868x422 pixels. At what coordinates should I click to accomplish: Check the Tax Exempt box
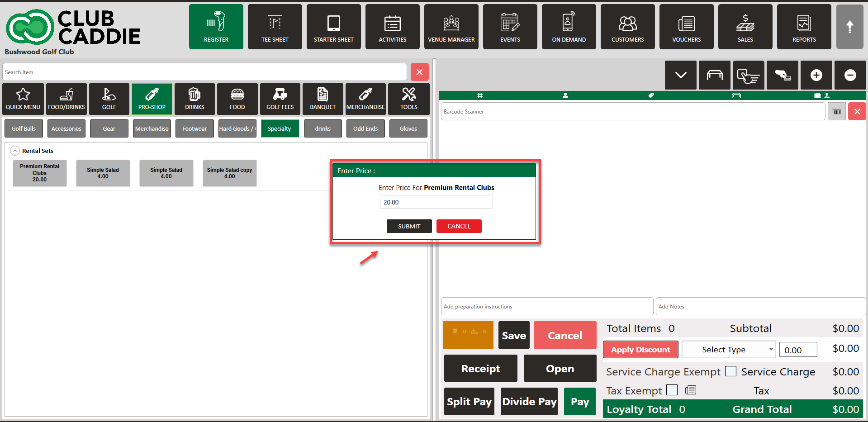[x=672, y=390]
